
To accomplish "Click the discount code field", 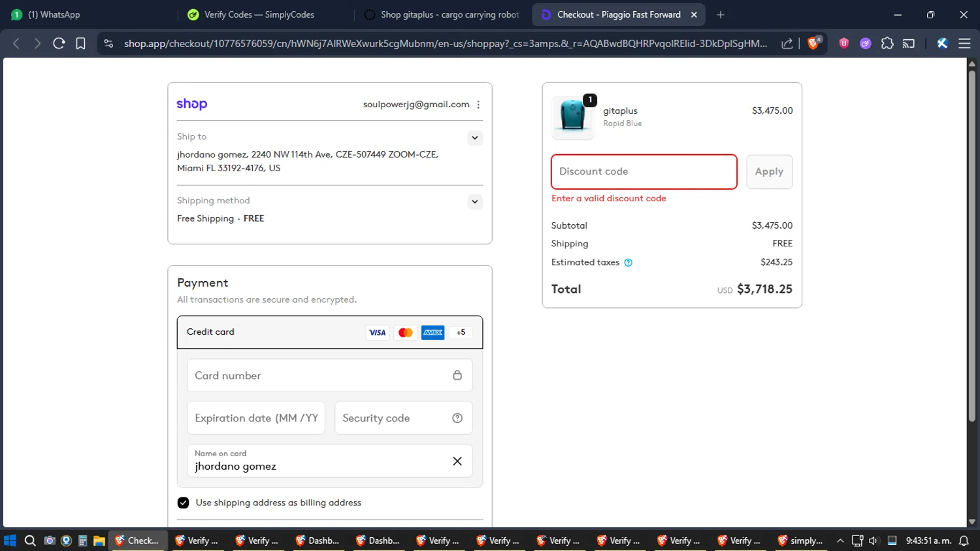I will click(644, 172).
